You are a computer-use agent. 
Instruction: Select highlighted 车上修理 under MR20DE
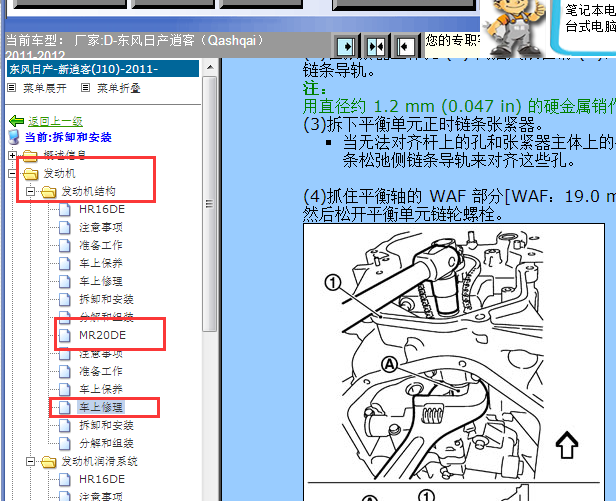click(101, 407)
